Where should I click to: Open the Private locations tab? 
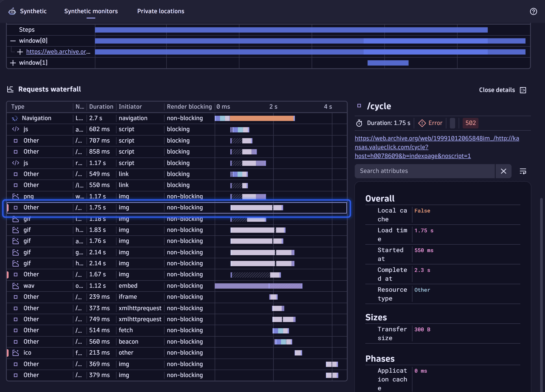point(161,11)
